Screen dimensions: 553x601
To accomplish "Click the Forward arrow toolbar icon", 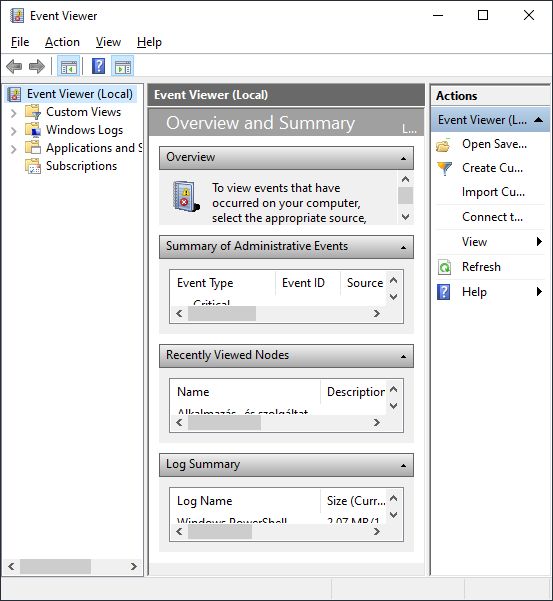I will pos(37,67).
